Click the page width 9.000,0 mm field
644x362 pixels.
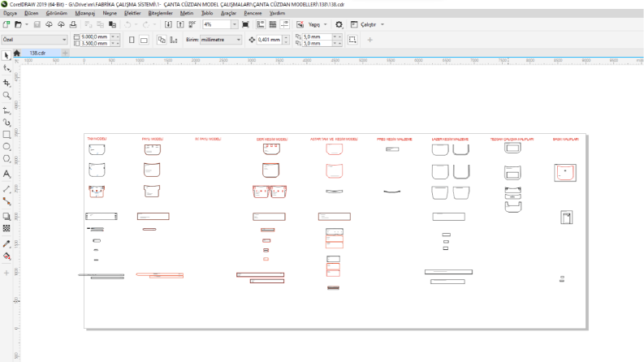click(95, 37)
